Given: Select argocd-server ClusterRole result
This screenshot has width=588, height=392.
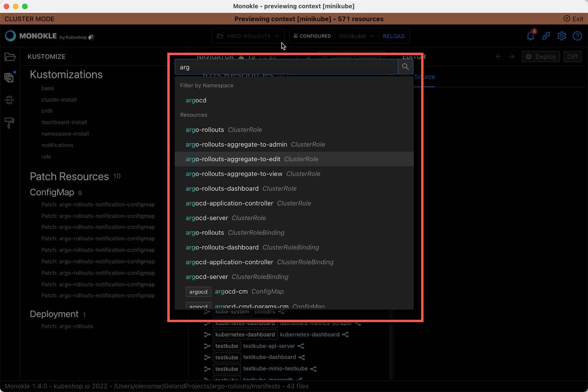Looking at the screenshot, I should coord(294,218).
